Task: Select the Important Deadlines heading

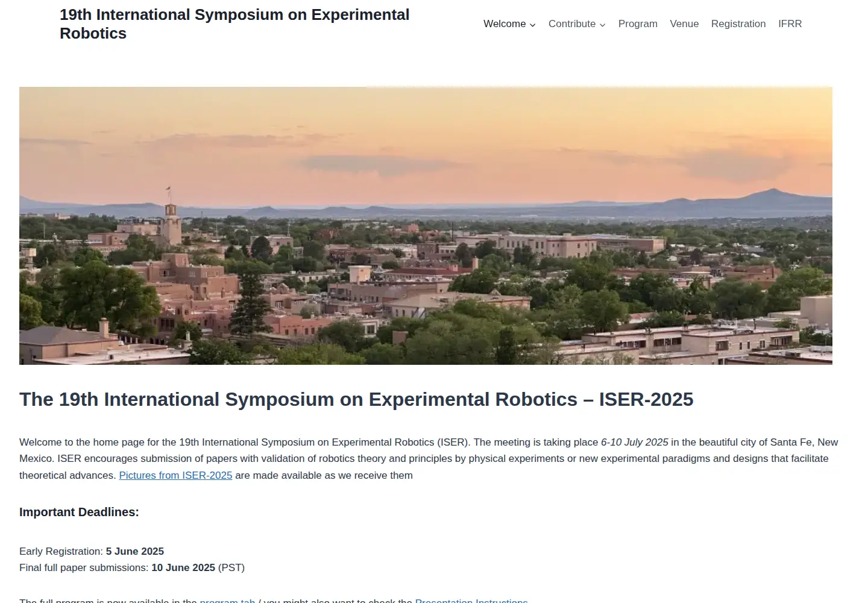Action: coord(79,512)
